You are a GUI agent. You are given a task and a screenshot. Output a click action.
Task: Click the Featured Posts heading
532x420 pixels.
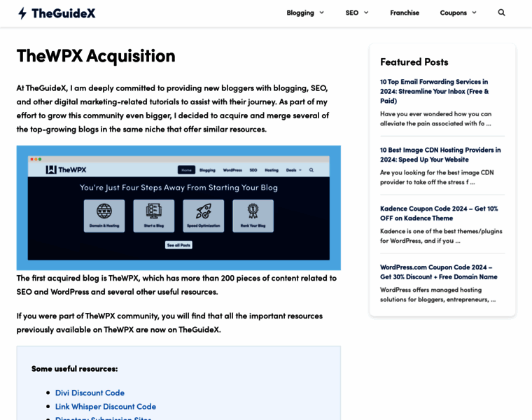click(414, 62)
